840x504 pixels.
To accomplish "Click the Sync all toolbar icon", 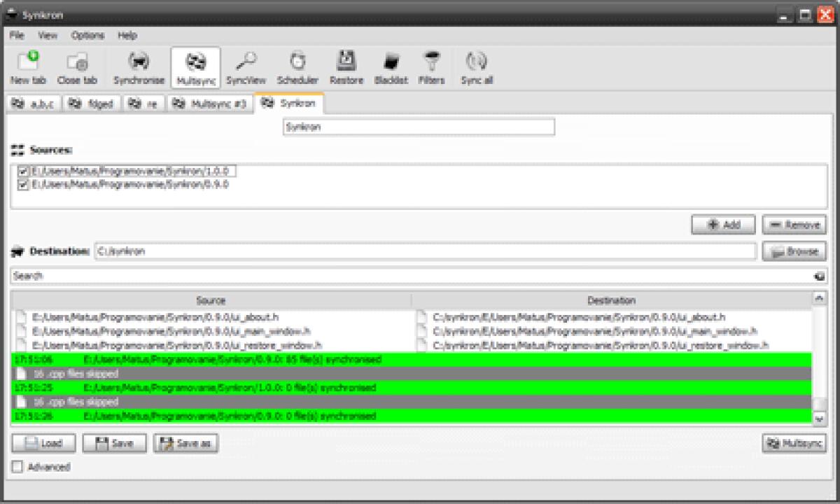I will (477, 68).
